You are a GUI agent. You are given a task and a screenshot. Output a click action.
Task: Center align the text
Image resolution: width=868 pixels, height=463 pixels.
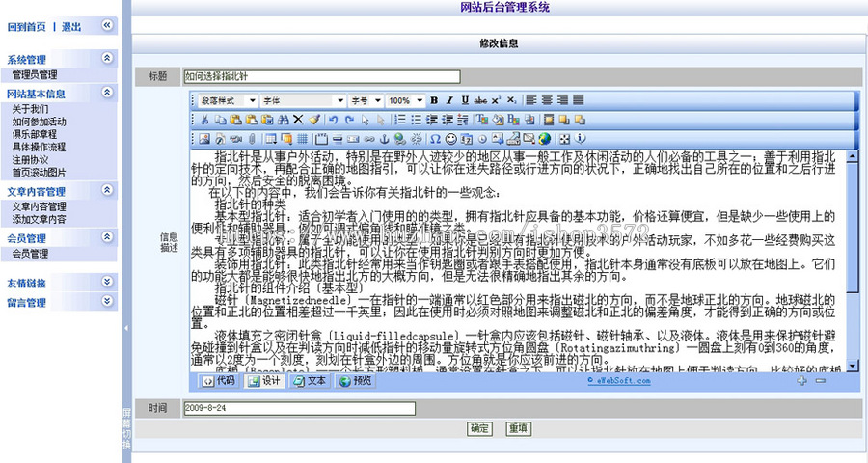pos(547,100)
